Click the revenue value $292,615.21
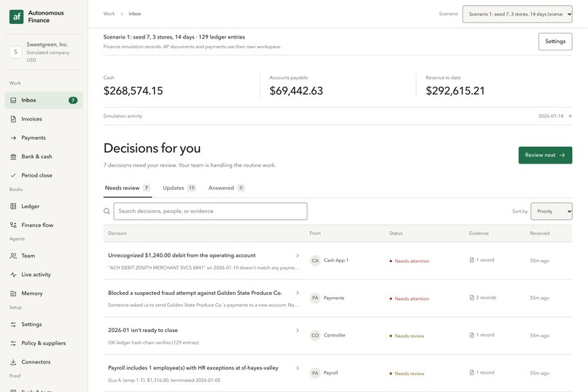Image resolution: width=588 pixels, height=392 pixels. (455, 91)
